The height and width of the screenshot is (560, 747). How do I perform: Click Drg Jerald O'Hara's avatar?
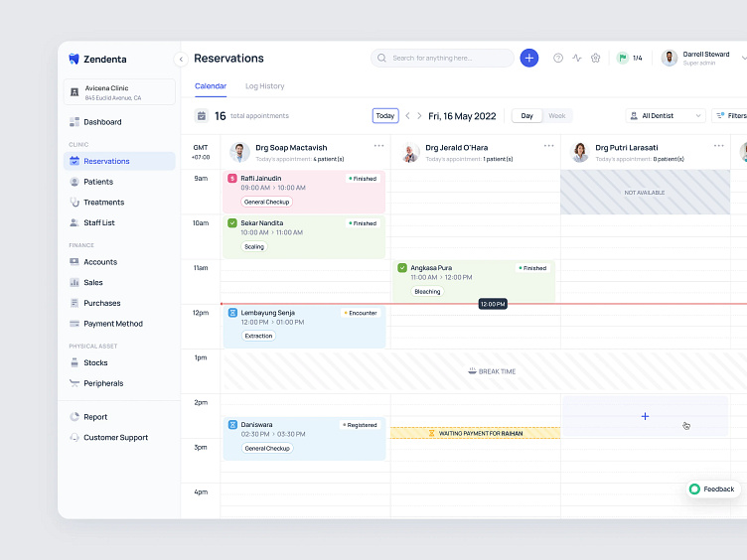pos(409,152)
